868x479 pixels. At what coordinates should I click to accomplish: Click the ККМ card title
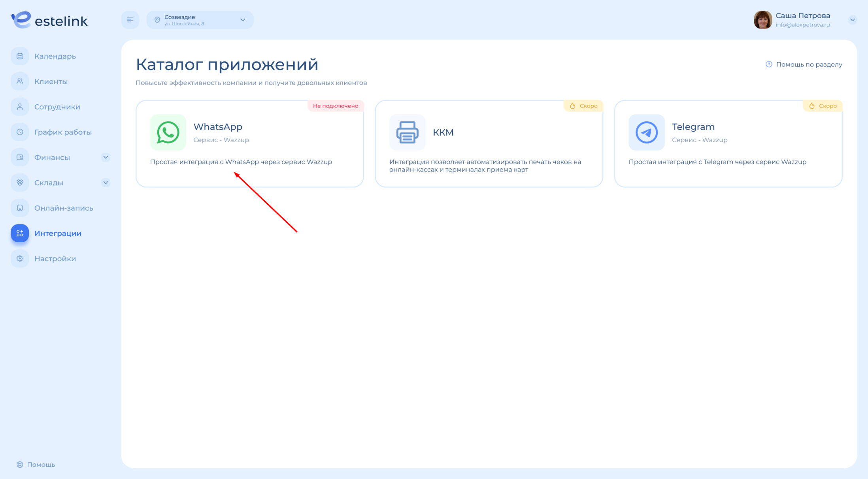443,132
